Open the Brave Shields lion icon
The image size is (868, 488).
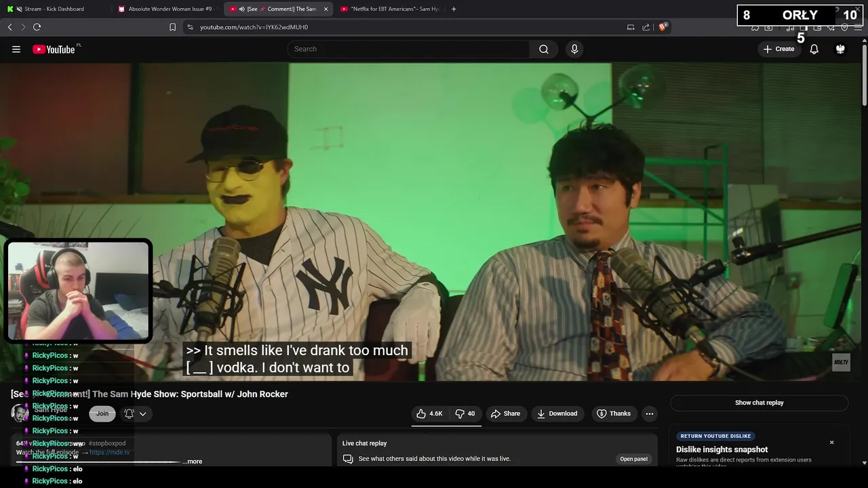[663, 27]
